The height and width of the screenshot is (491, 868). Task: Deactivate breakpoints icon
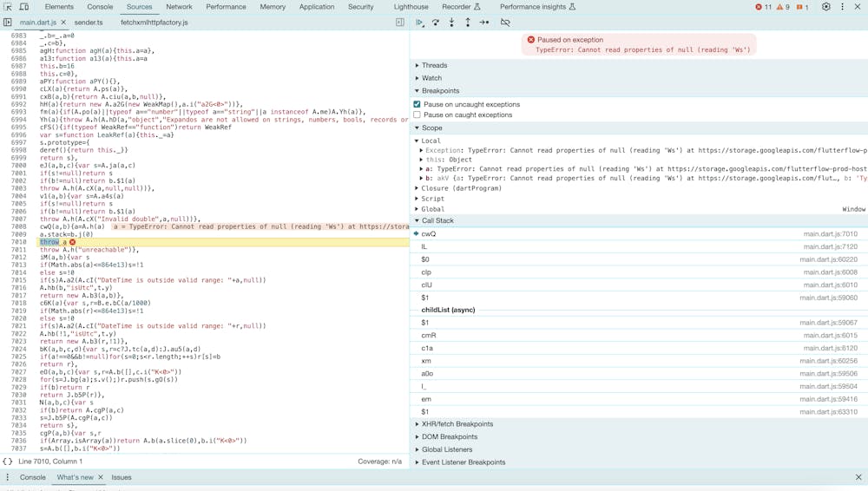[505, 23]
